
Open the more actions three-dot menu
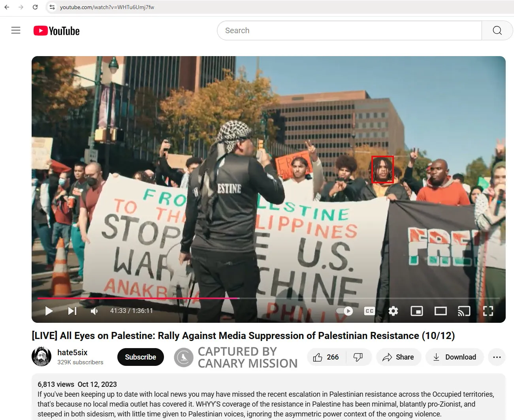pyautogui.click(x=497, y=357)
